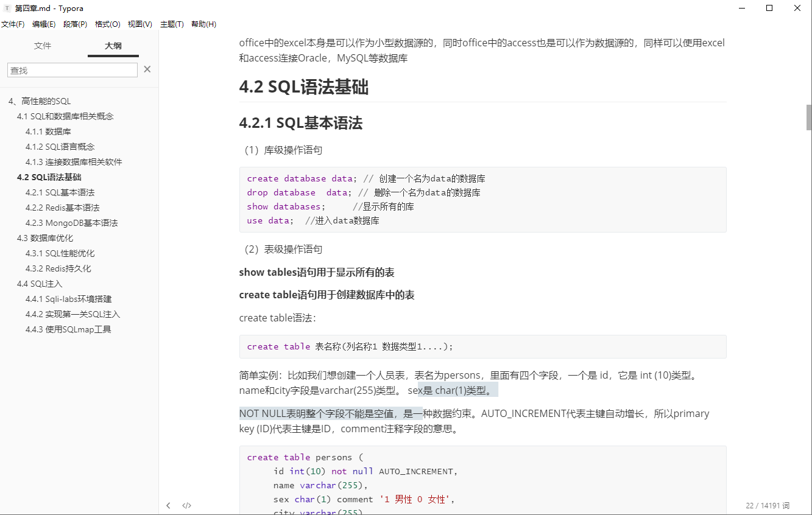
Task: Open outline item 4.4.1 Sqli-labs环境搭建
Action: pos(68,299)
